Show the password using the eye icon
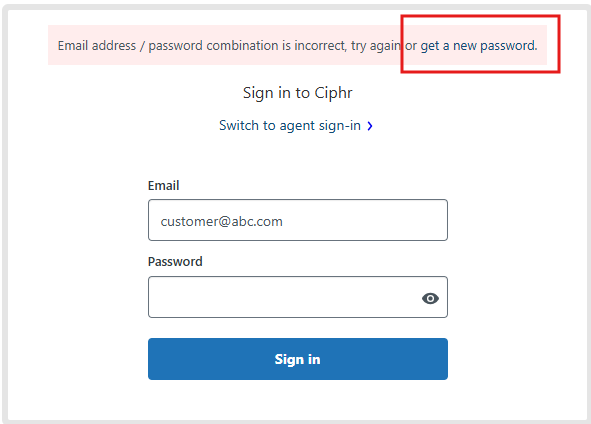Image resolution: width=591 pixels, height=424 pixels. 430,298
